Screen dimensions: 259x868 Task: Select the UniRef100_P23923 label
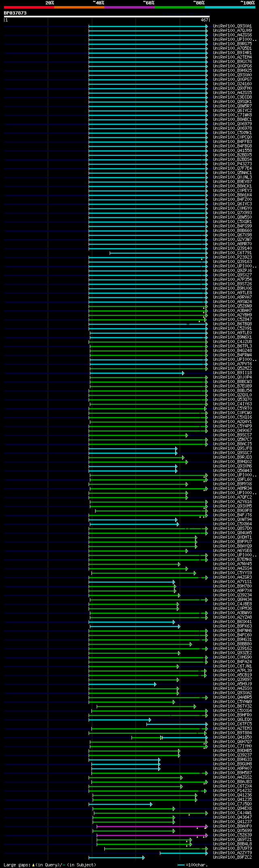pos(232,257)
